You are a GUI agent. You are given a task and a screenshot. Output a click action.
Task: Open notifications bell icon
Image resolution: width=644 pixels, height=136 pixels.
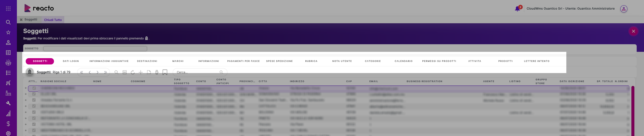(517, 9)
